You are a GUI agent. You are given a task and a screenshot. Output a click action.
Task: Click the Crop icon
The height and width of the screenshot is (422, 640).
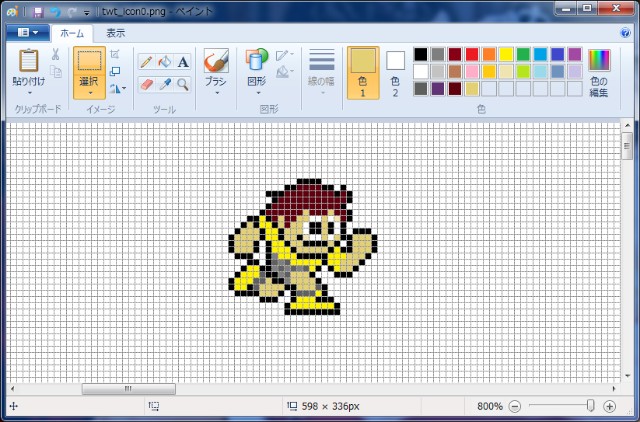(x=115, y=54)
